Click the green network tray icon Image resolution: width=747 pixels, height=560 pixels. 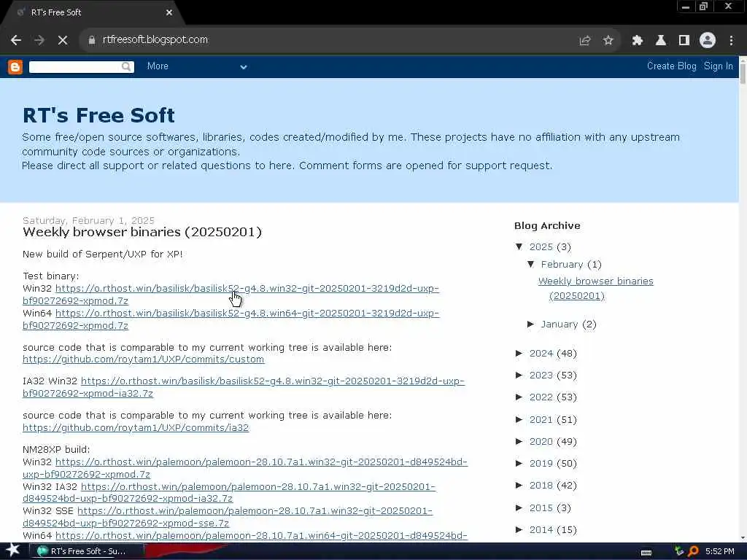click(679, 551)
